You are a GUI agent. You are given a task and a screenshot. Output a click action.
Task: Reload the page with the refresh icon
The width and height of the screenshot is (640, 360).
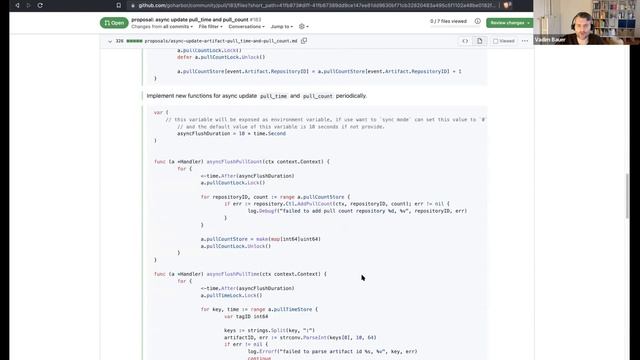tap(40, 5)
